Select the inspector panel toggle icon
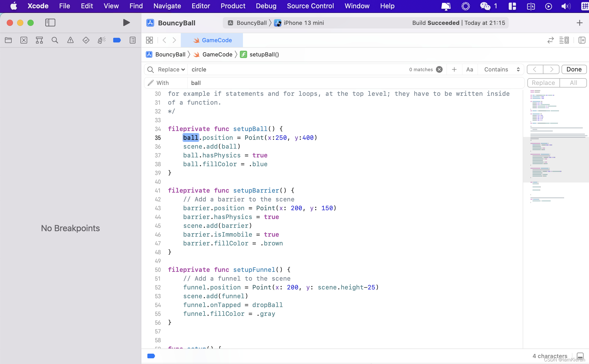The height and width of the screenshot is (364, 589). 582,40
